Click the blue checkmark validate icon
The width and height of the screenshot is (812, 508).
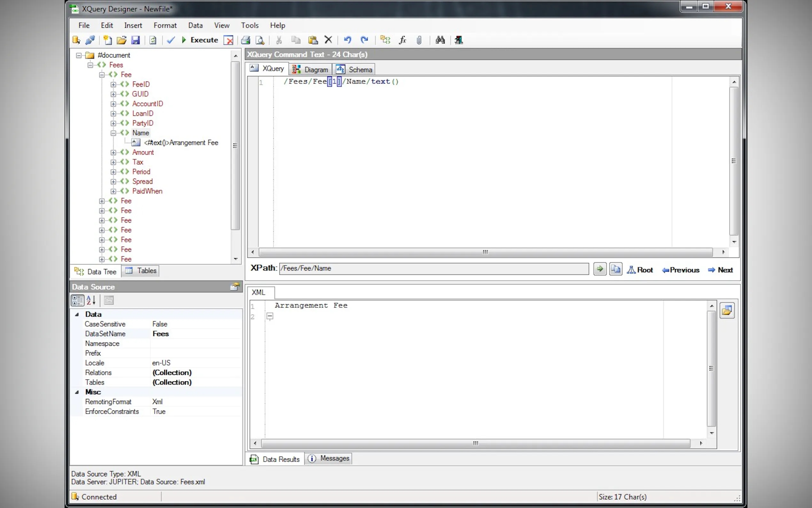[171, 40]
